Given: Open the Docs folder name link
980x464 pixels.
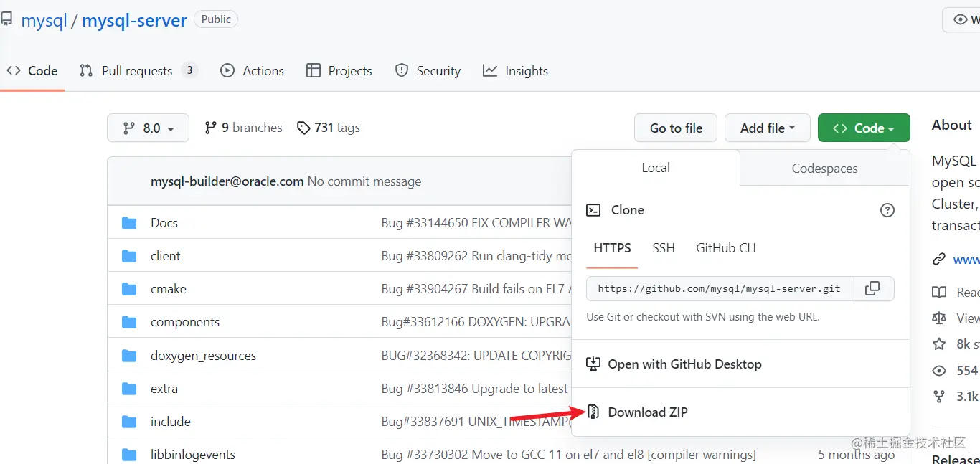Looking at the screenshot, I should pyautogui.click(x=164, y=223).
